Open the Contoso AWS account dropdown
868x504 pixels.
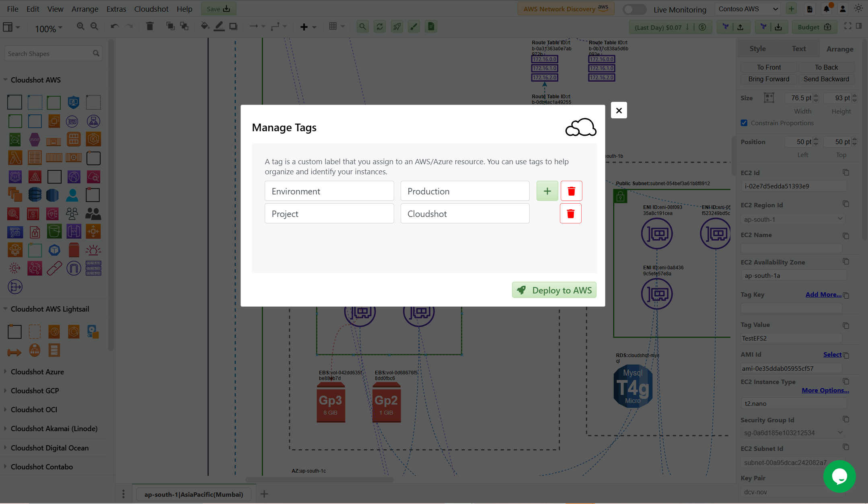(747, 8)
